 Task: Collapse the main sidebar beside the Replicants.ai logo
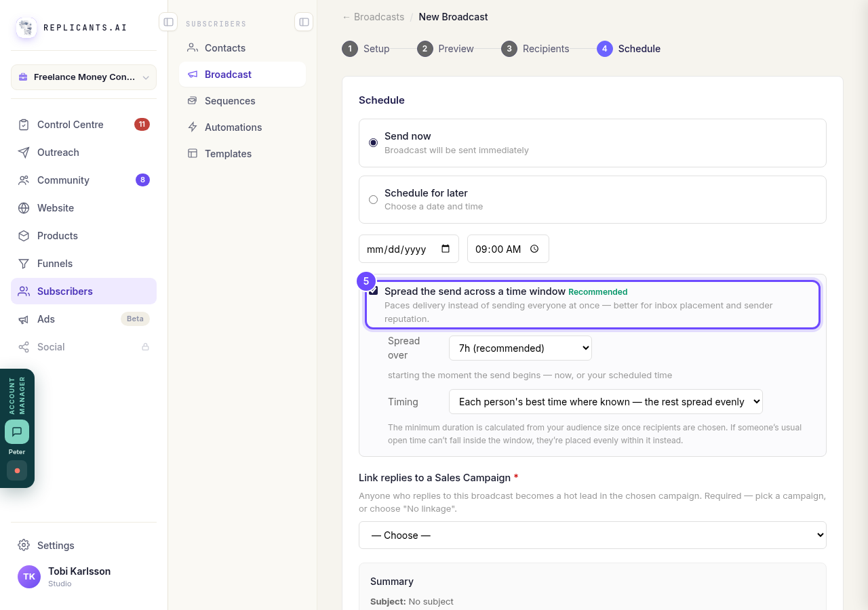click(168, 22)
